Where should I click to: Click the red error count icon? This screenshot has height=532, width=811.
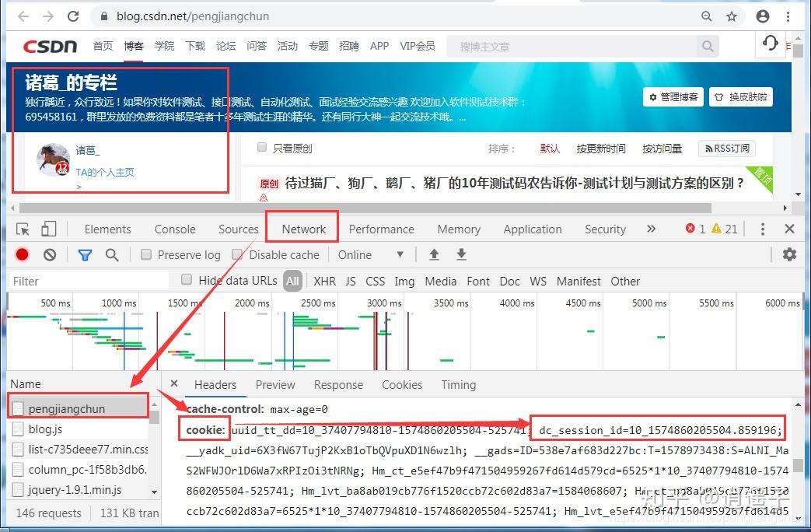[x=690, y=228]
